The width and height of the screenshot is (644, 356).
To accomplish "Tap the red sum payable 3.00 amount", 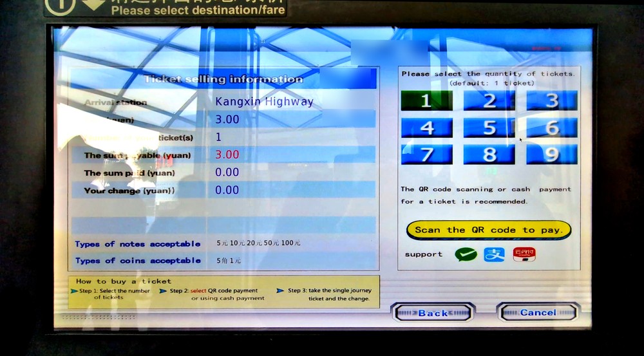I will 227,155.
